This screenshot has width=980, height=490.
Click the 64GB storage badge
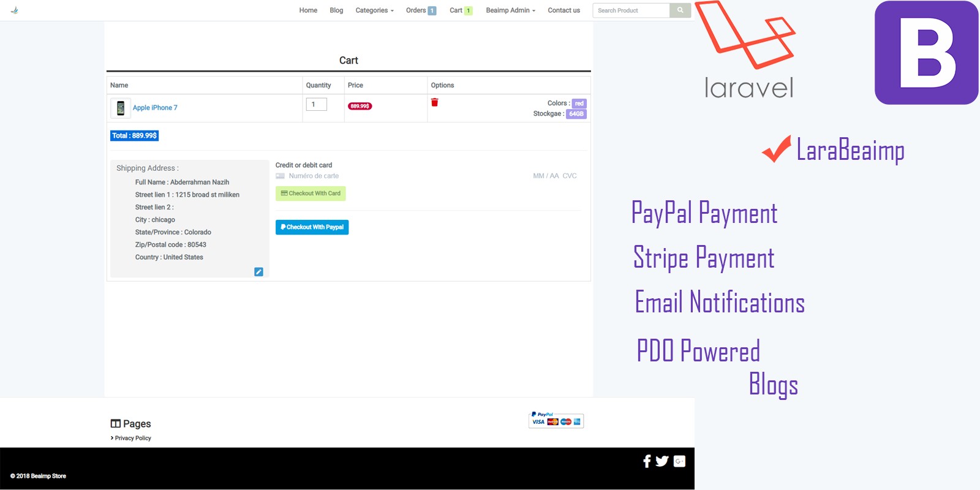(576, 114)
